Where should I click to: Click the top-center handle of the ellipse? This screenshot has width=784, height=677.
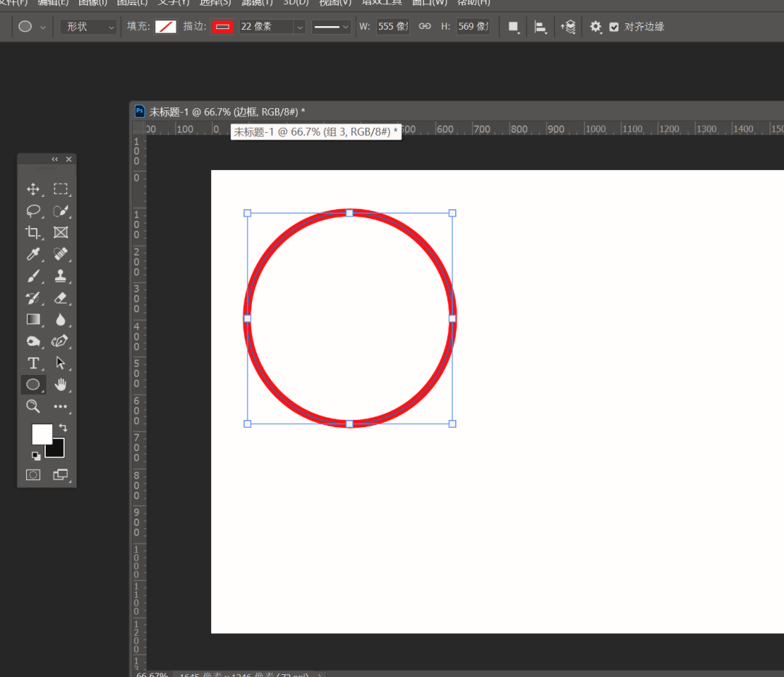click(349, 213)
